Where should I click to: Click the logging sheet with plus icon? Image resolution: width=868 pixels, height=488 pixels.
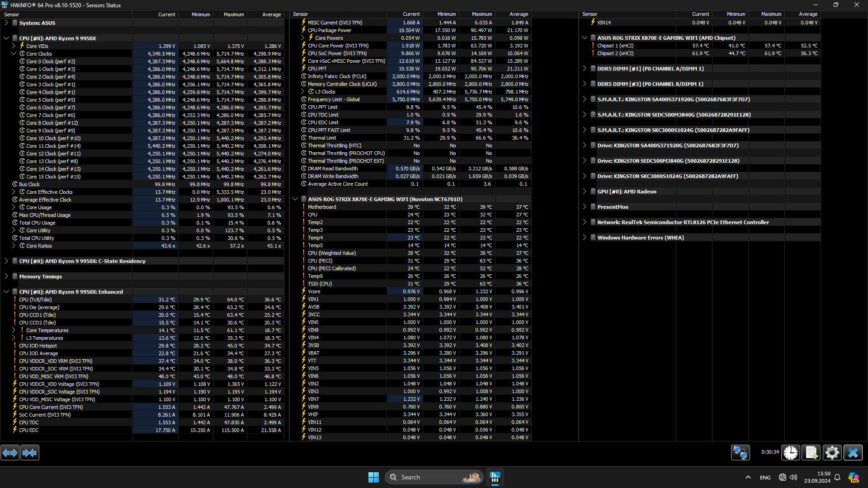coord(811,452)
